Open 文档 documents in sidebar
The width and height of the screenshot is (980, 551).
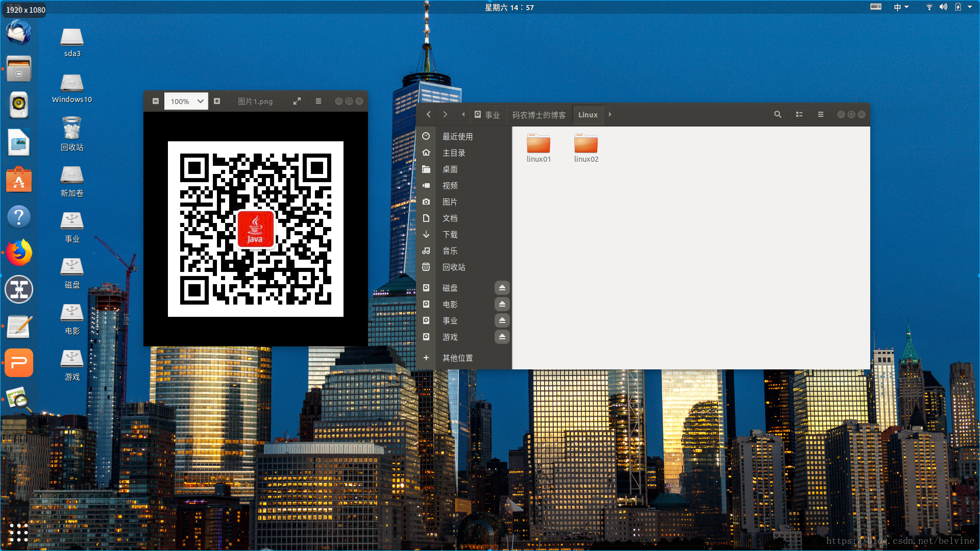coord(464,218)
